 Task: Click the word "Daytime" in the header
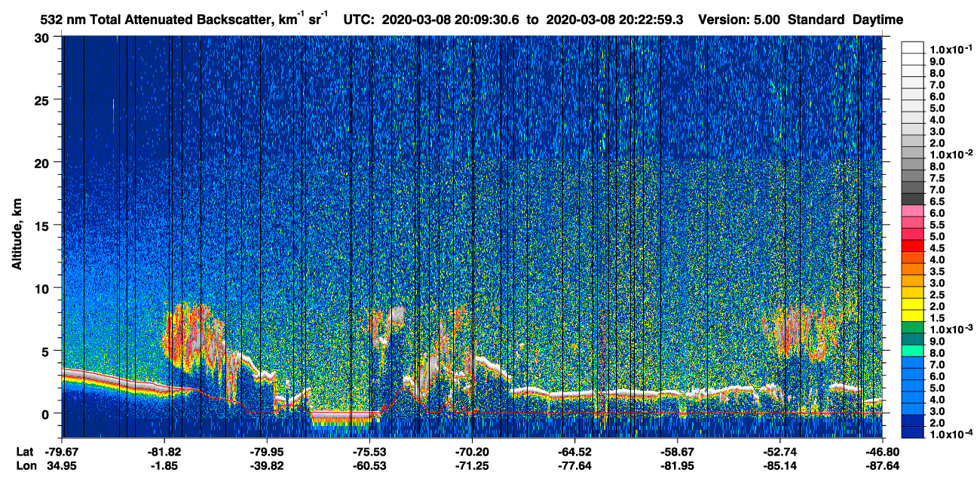[x=877, y=20]
